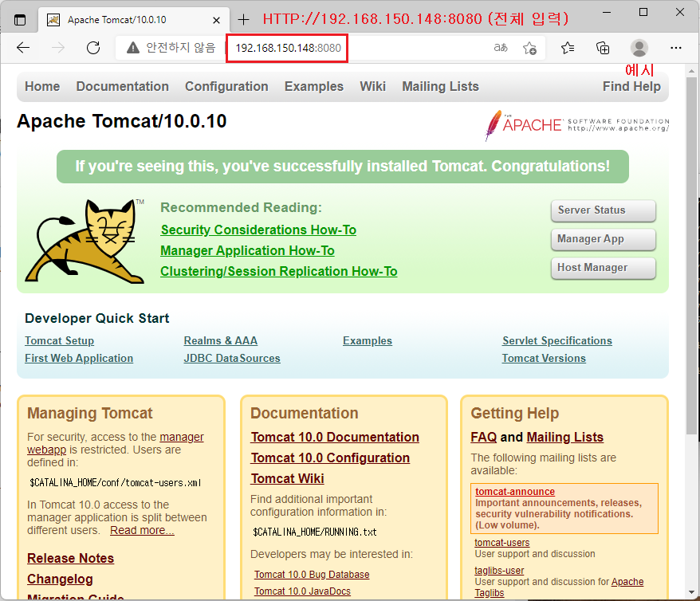
Task: Open the Tomcat Versions link
Action: [544, 358]
